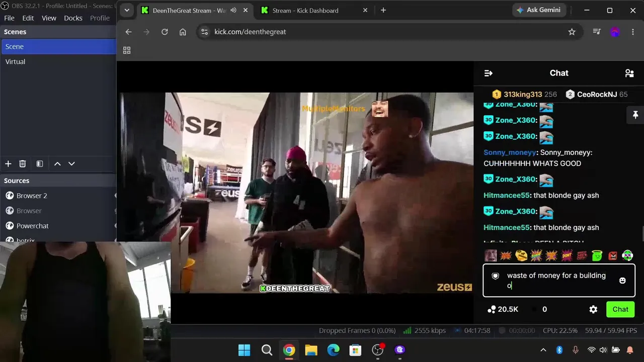
Task: Remove the selected scene with trash icon
Action: tap(22, 163)
